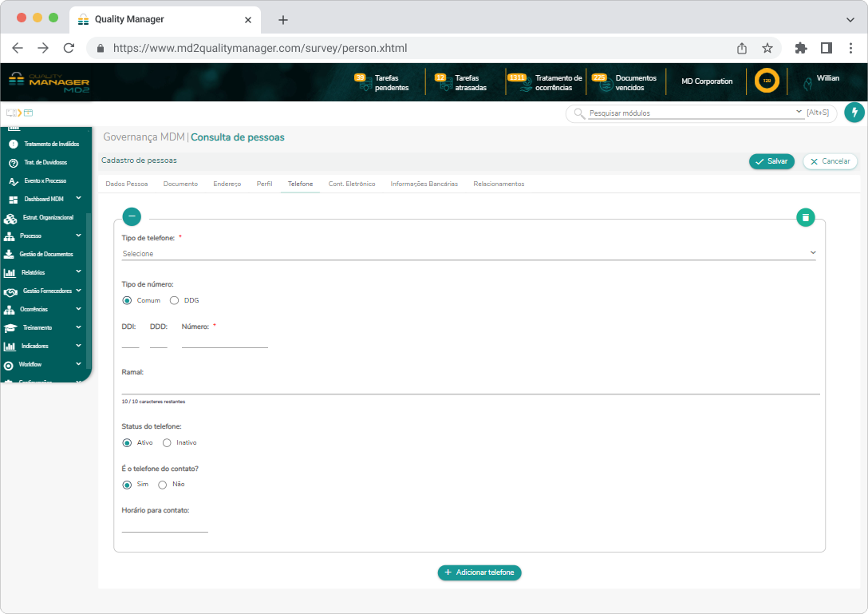Click Adicionar telefone button
868x614 pixels.
pos(479,572)
